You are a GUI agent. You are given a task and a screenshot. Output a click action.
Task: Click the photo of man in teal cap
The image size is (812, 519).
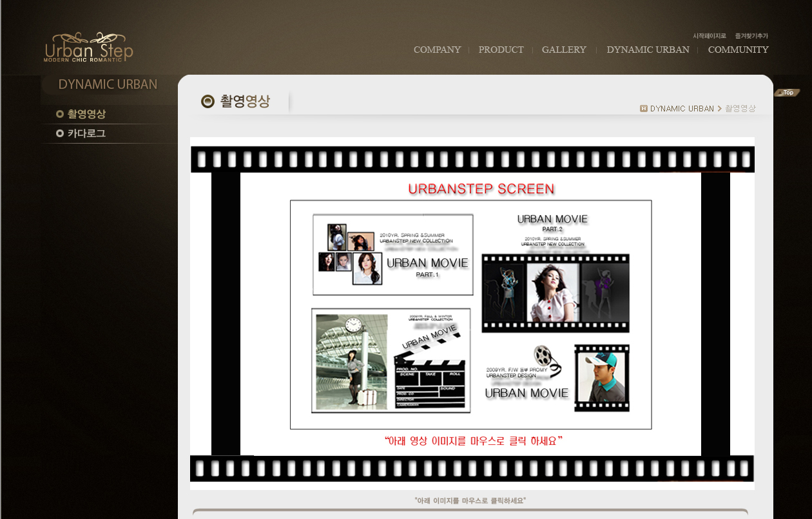point(601,378)
